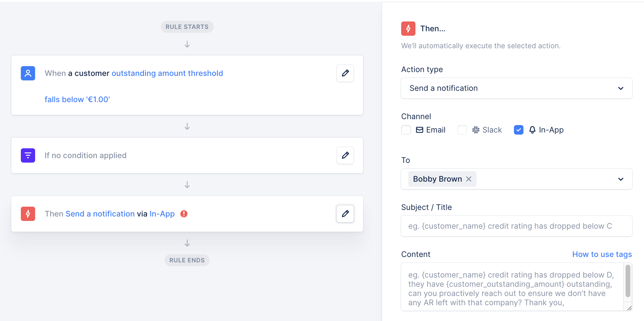Click the pencil icon on the condition card
This screenshot has height=321, width=644.
click(345, 155)
